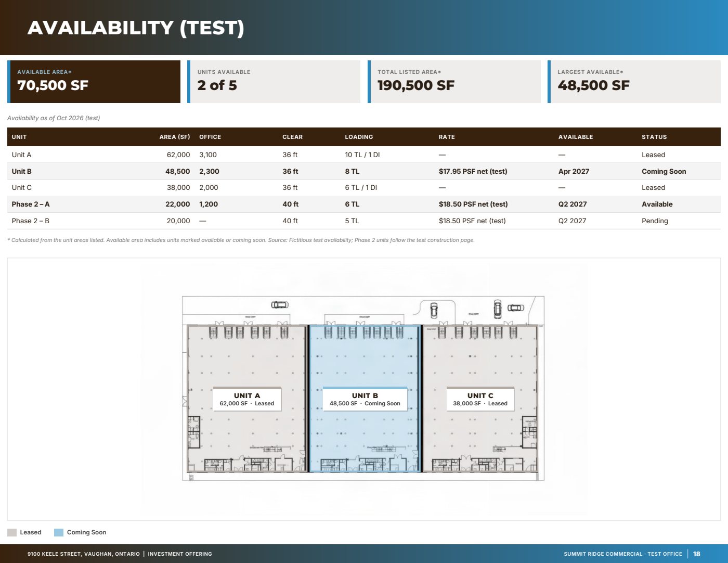Select the 'Pending' status cell
The height and width of the screenshot is (563, 728).
pos(655,221)
